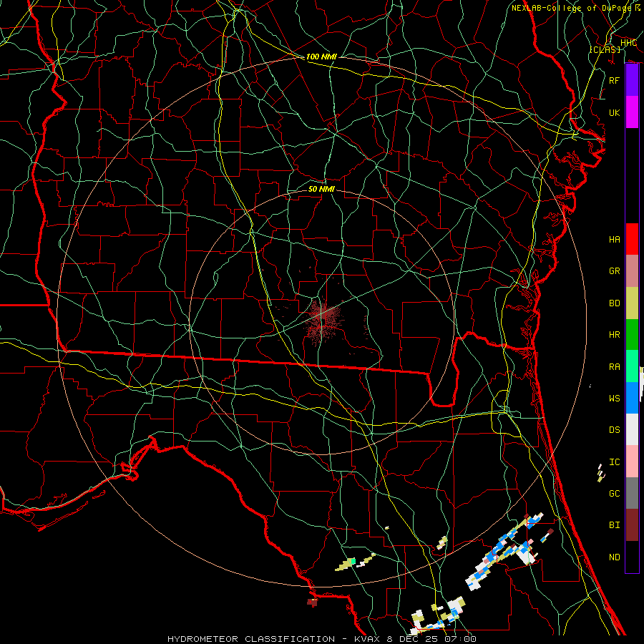644x644 pixels.
Task: Click the "50 NMI" range ring label
Action: tap(321, 189)
